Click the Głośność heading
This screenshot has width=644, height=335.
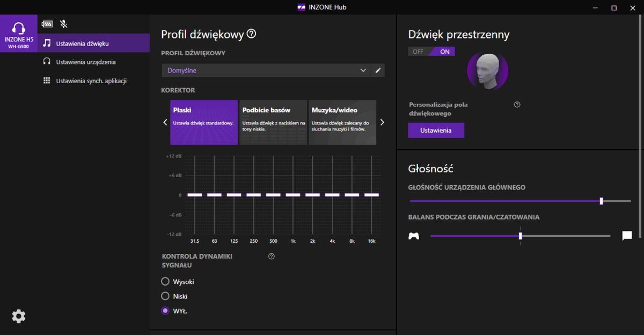click(x=431, y=169)
